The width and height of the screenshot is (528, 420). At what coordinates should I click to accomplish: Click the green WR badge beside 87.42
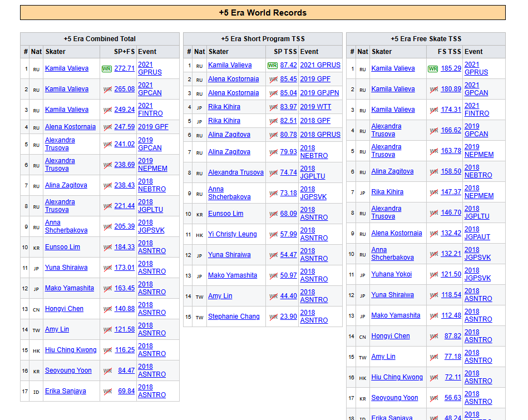[x=273, y=65]
